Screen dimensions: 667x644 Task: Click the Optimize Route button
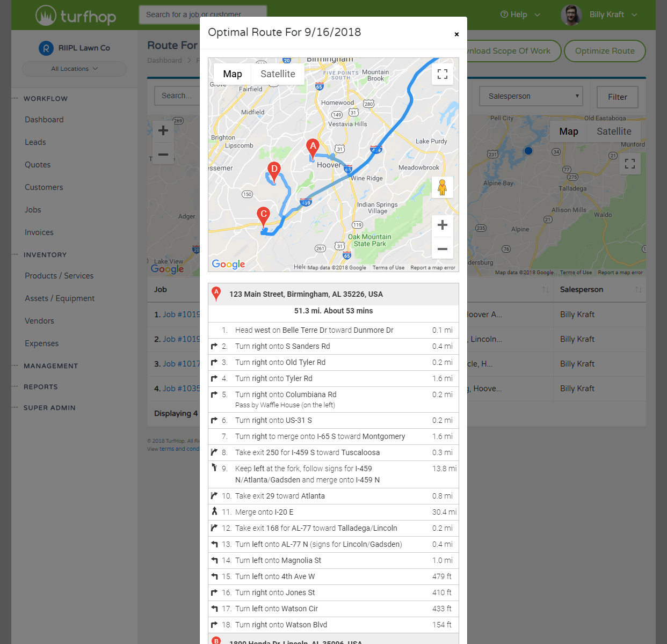tap(605, 51)
